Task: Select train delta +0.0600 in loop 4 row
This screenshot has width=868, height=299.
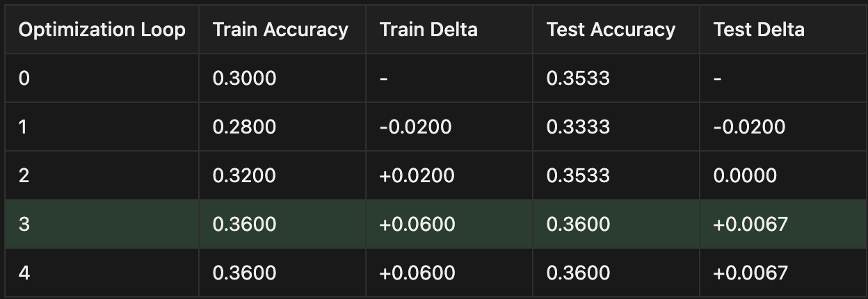Action: [x=417, y=273]
